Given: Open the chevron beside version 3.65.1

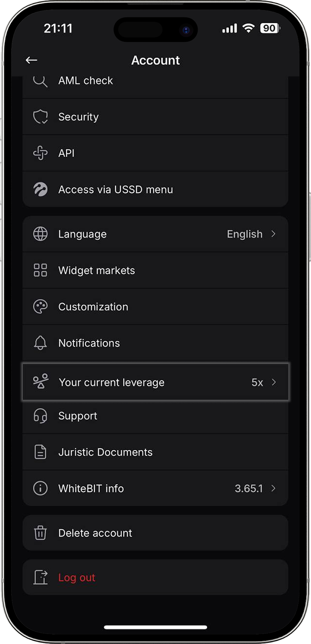Looking at the screenshot, I should (274, 488).
